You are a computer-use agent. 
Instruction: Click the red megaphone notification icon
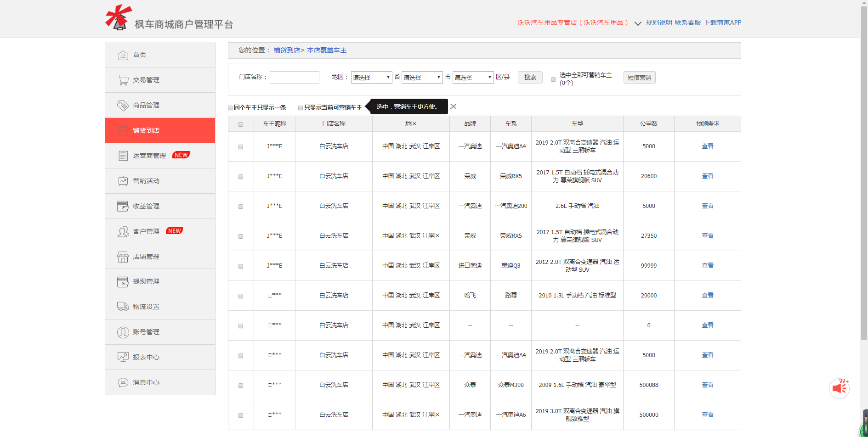840,388
